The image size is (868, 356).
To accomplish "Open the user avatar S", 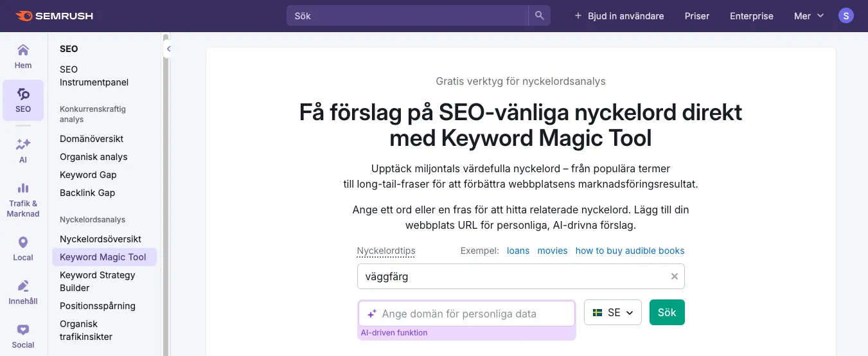I will pos(846,15).
